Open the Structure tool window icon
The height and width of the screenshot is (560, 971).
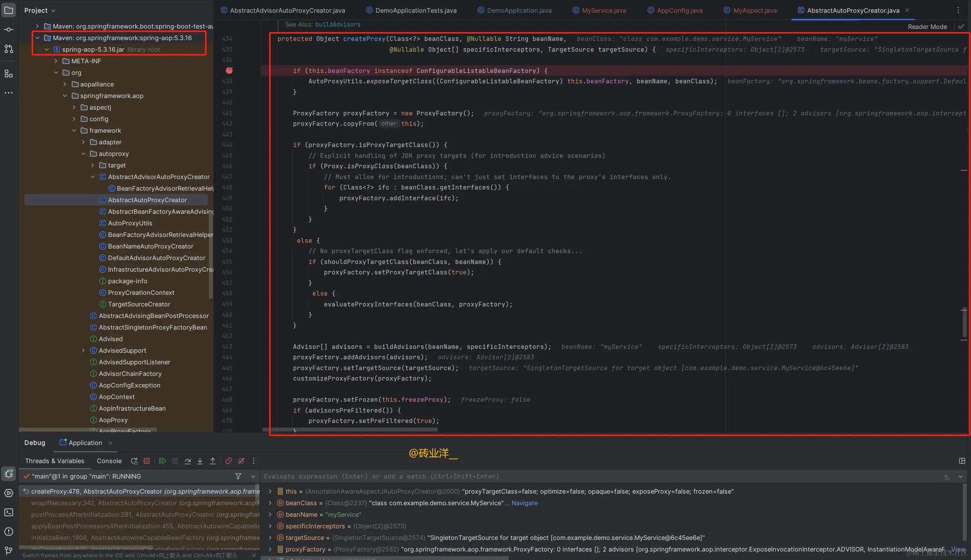[8, 74]
